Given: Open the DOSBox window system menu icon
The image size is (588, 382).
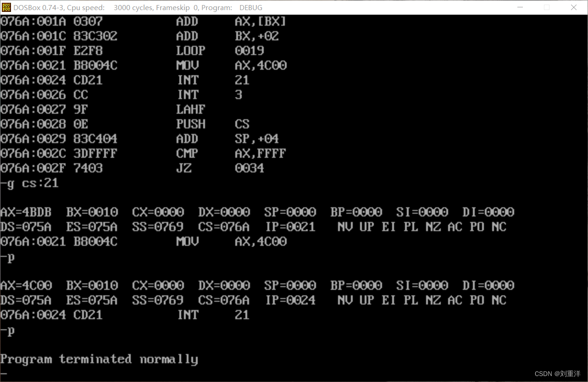Looking at the screenshot, I should [6, 7].
